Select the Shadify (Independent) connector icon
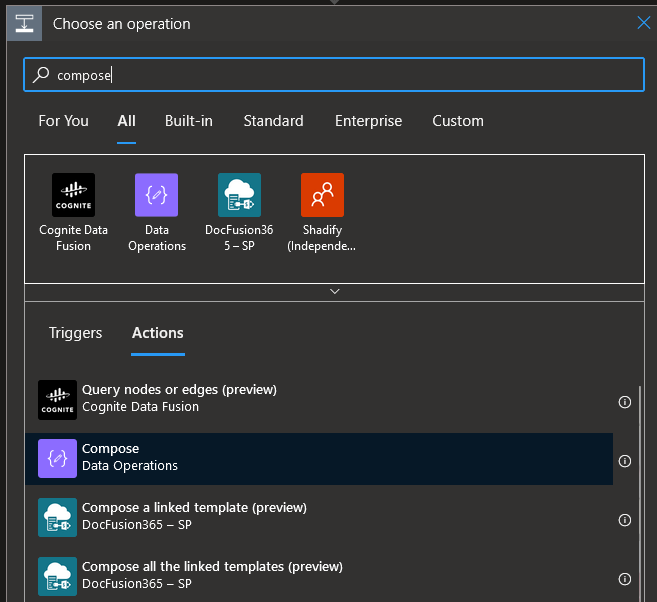 click(322, 195)
